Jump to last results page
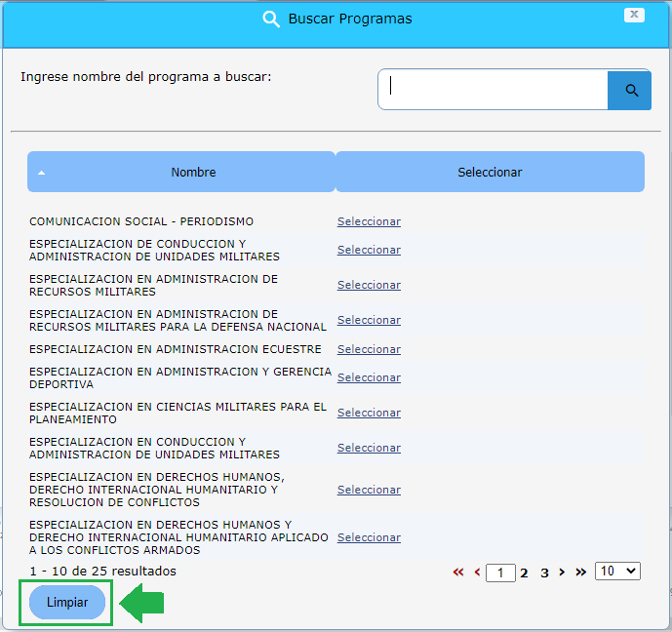Image resolution: width=672 pixels, height=632 pixels. click(580, 573)
